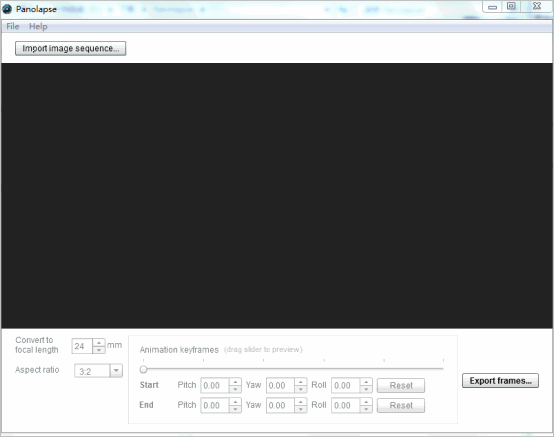
Task: Click the Start Yaw input field
Action: point(280,385)
